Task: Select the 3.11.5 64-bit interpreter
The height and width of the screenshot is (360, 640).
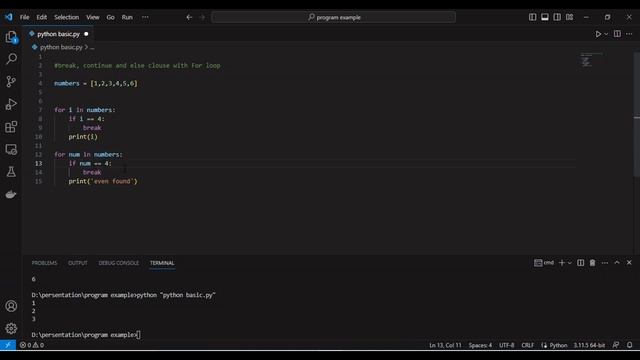Action: [x=589, y=345]
